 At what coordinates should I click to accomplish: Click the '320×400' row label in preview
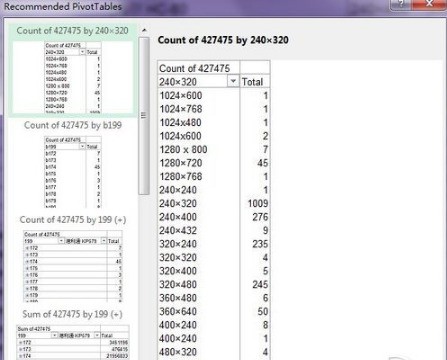pos(178,271)
